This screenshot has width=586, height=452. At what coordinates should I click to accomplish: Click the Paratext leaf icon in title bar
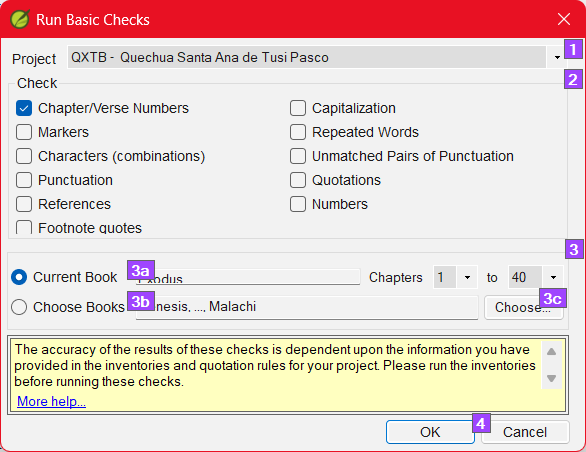(20, 19)
